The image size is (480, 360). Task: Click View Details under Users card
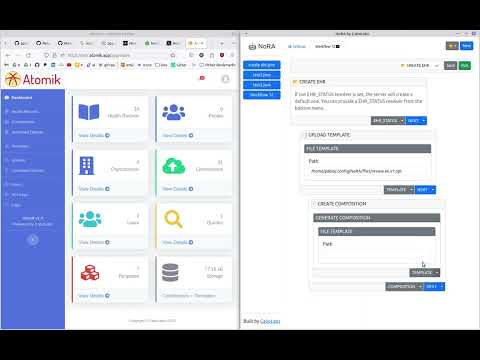pos(94,242)
